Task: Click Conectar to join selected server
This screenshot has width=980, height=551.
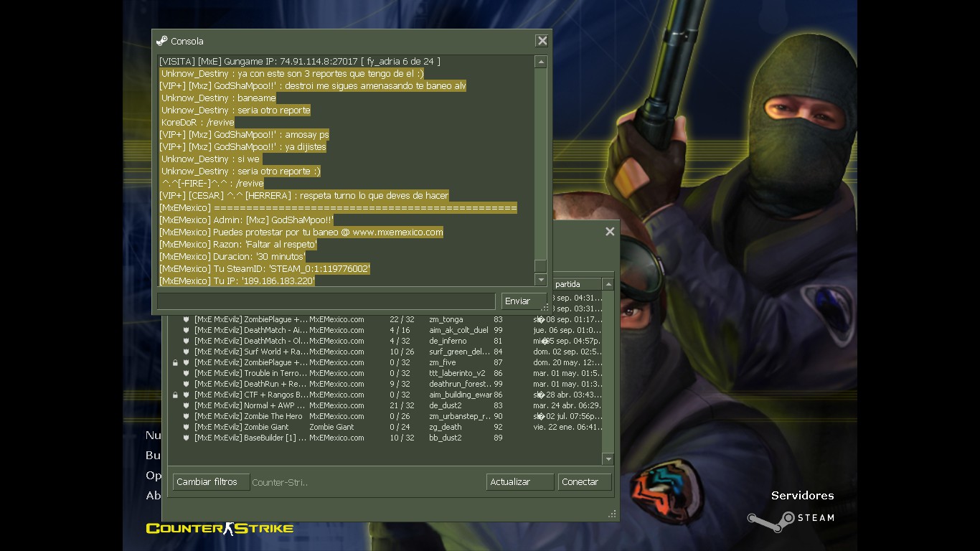Action: [585, 482]
